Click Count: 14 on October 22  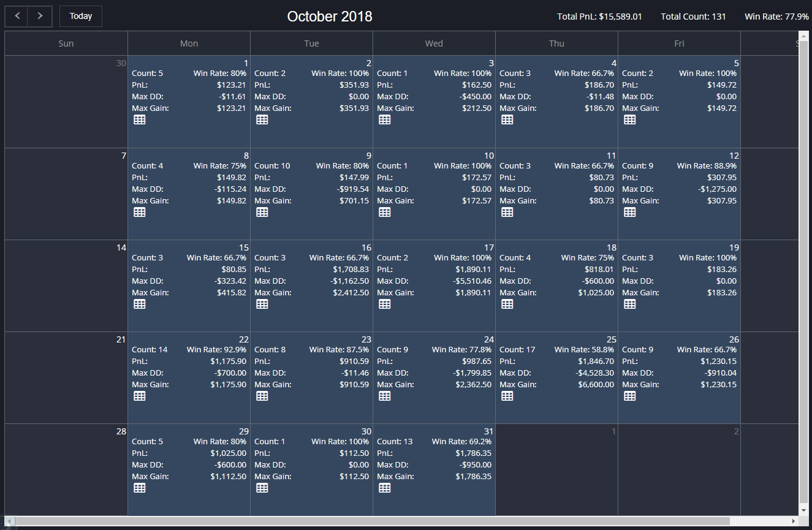coord(150,350)
